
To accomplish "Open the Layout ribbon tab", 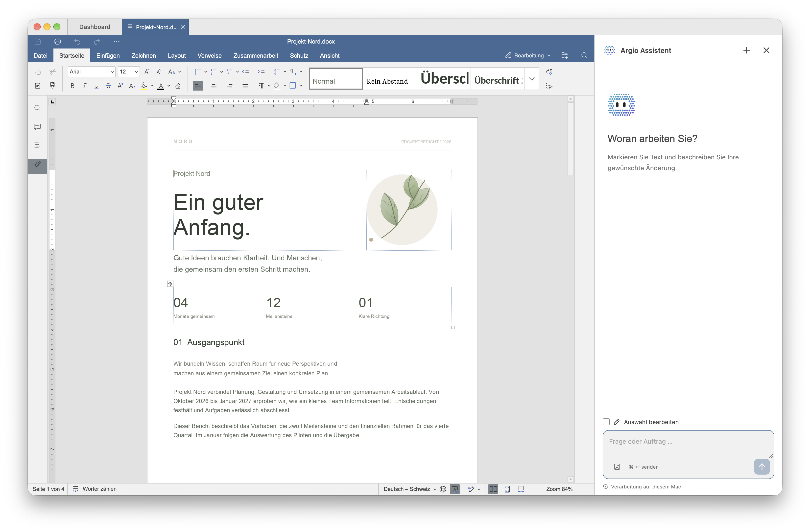I will coord(177,55).
